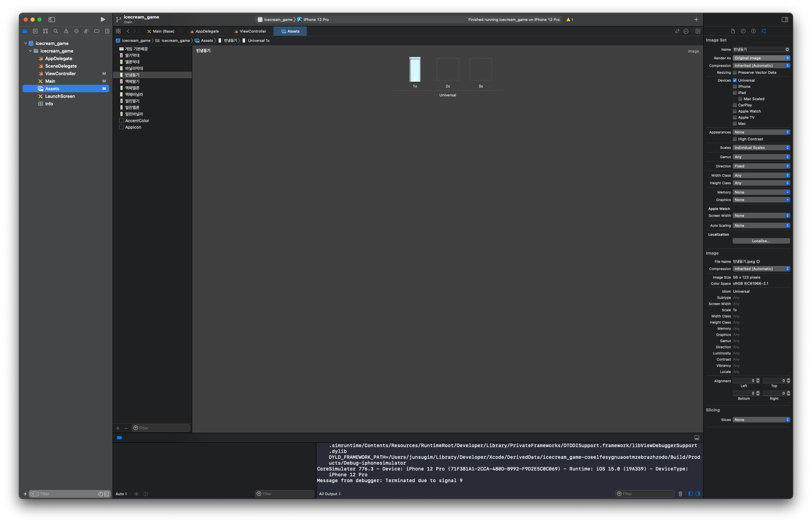The width and height of the screenshot is (812, 524).
Task: Uncheck the Universal devices checkbox
Action: (x=735, y=80)
